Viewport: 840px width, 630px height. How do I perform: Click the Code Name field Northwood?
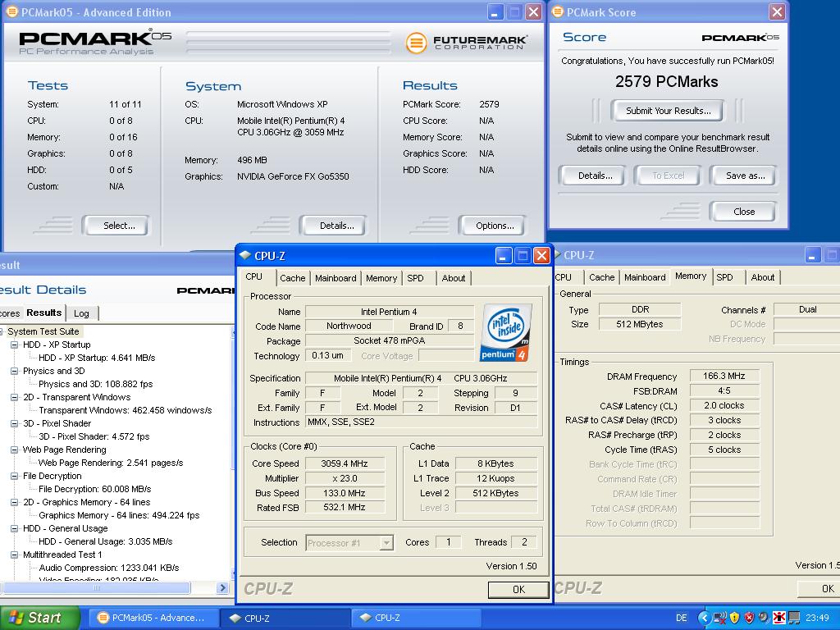348,326
